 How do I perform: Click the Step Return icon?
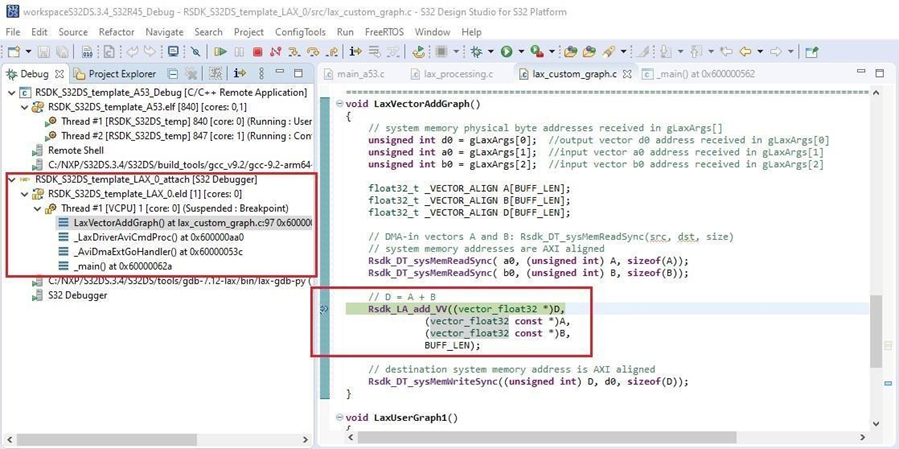[x=331, y=52]
